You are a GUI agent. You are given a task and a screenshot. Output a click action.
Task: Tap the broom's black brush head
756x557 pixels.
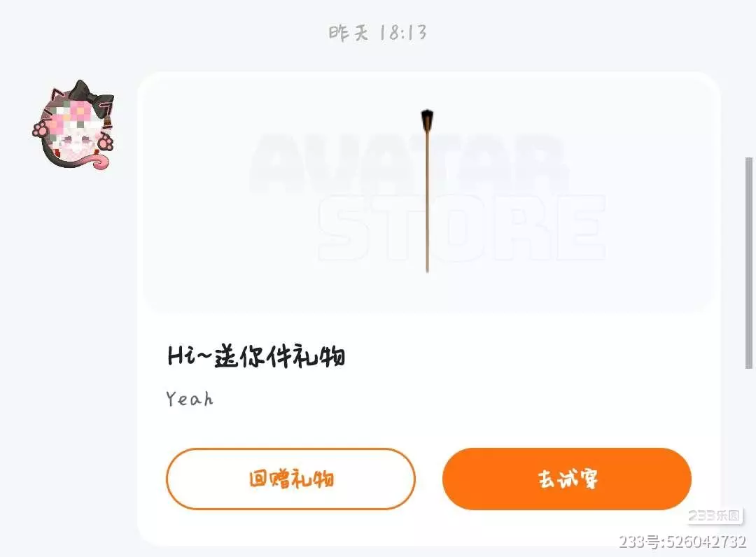click(427, 120)
